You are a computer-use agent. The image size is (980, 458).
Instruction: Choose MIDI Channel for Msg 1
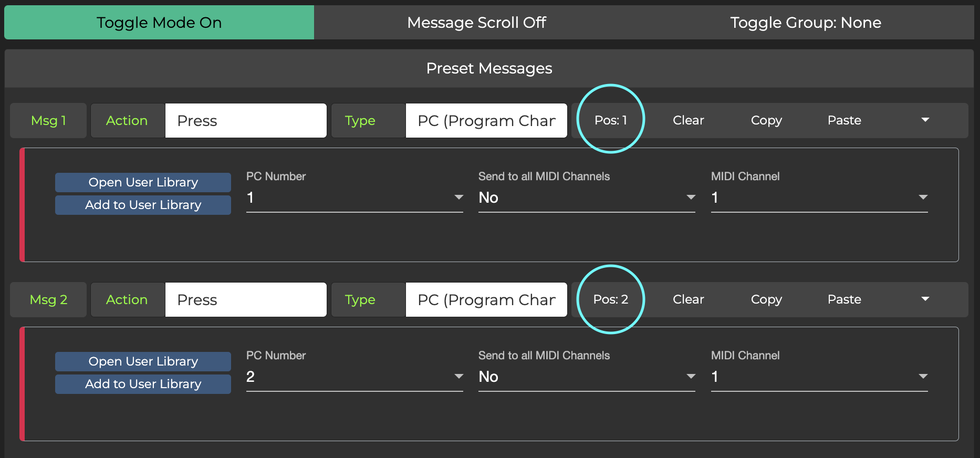[819, 197]
